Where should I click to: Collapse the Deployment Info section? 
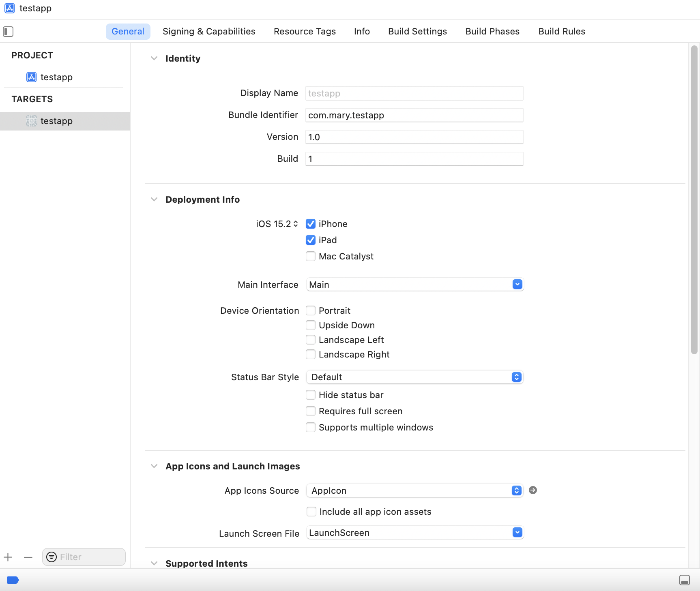coord(154,199)
